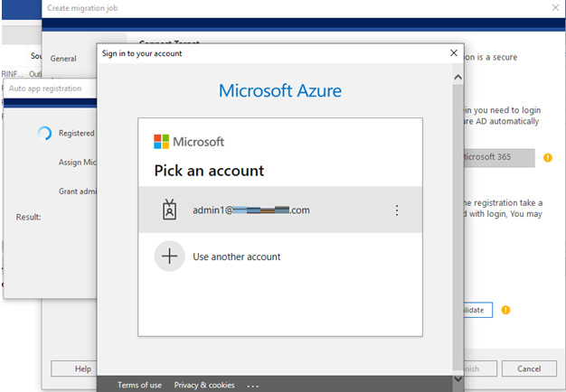Open the three-dot menu for the admin1 account
Screen dimensions: 566x392
[x=397, y=210]
